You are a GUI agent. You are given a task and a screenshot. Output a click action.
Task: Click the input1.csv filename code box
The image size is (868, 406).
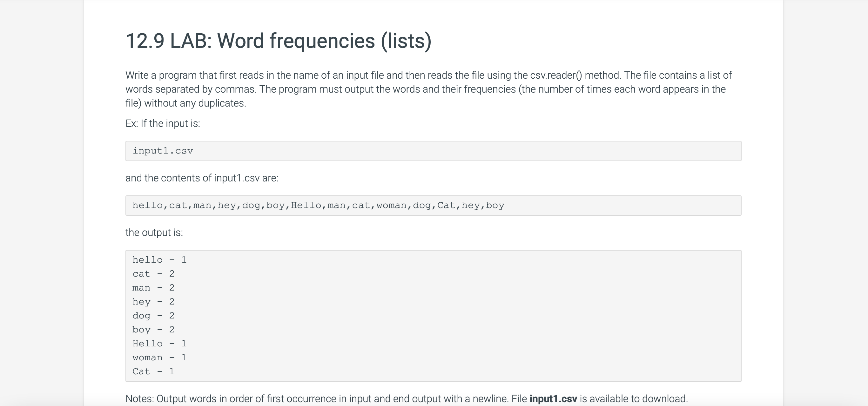[x=433, y=151]
